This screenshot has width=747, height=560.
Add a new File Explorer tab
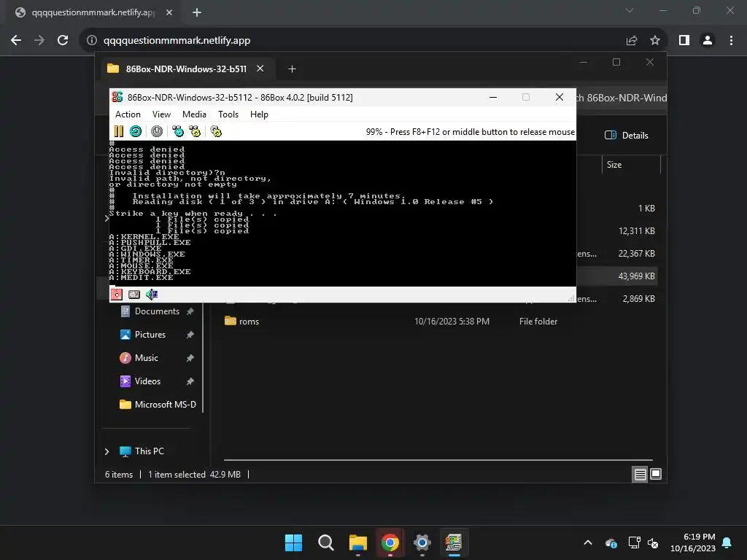(292, 69)
